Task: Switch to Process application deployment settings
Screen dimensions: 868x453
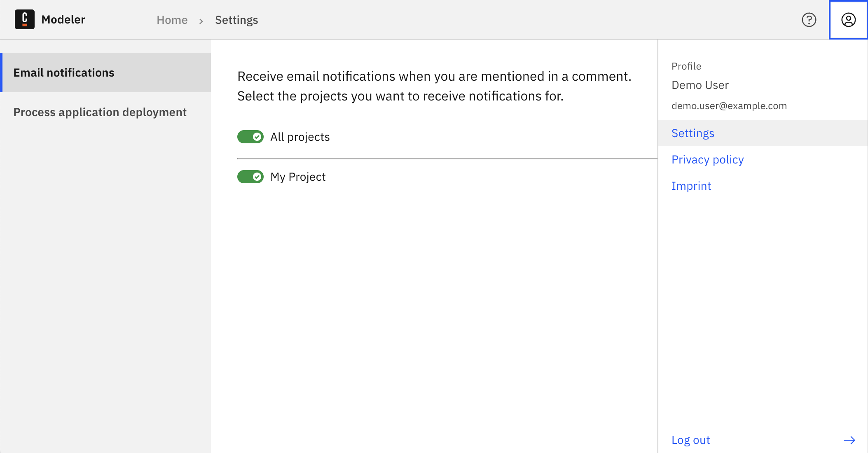Action: click(x=100, y=112)
